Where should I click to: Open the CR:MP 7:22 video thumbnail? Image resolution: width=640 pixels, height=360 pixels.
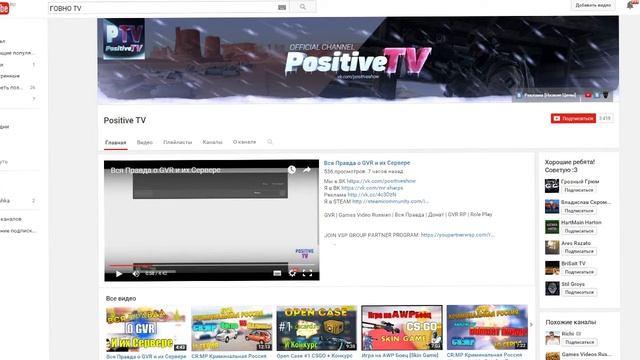[487, 327]
